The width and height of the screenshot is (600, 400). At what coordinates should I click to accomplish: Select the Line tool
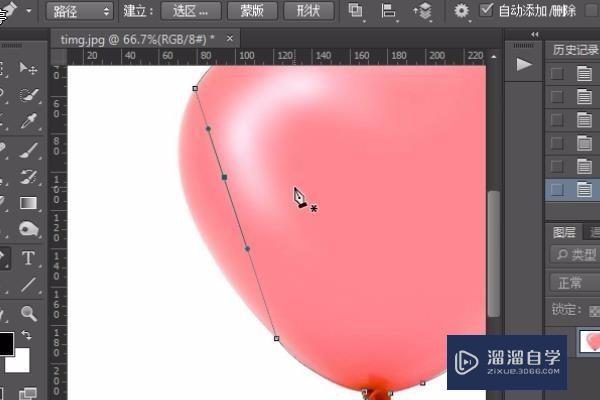28,285
